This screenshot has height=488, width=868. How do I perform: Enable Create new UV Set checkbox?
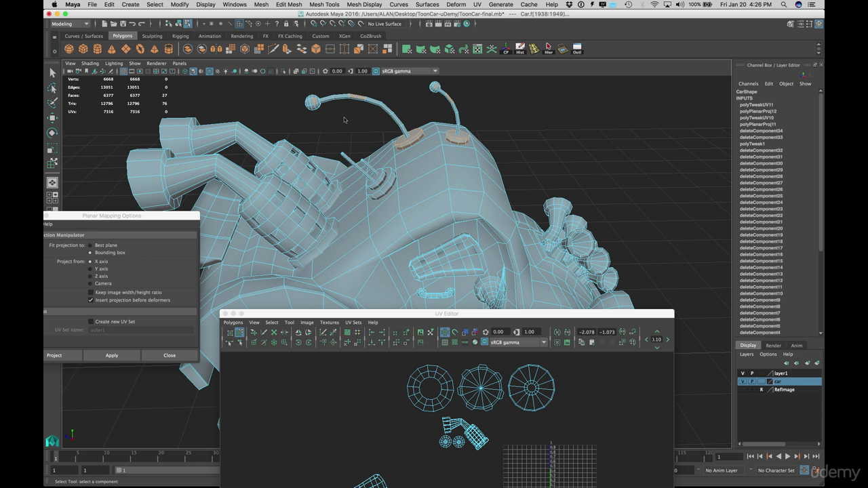[91, 322]
